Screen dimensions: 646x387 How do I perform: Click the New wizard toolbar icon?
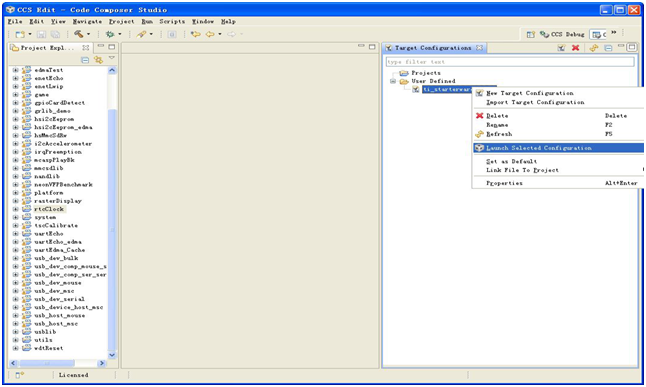tap(19, 35)
